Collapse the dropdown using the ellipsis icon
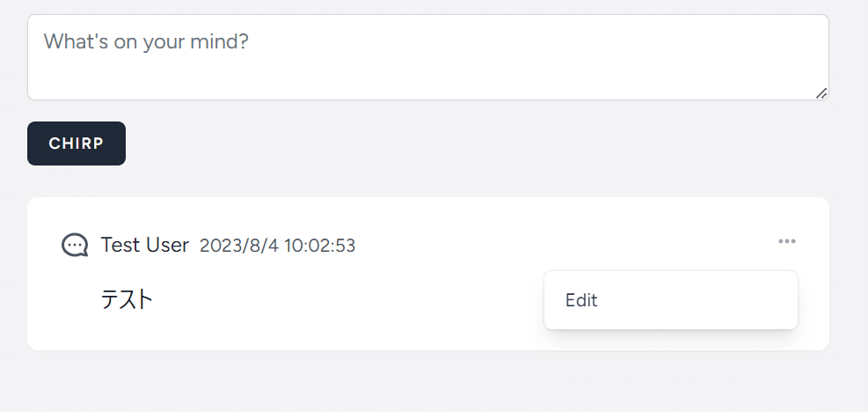 point(786,241)
